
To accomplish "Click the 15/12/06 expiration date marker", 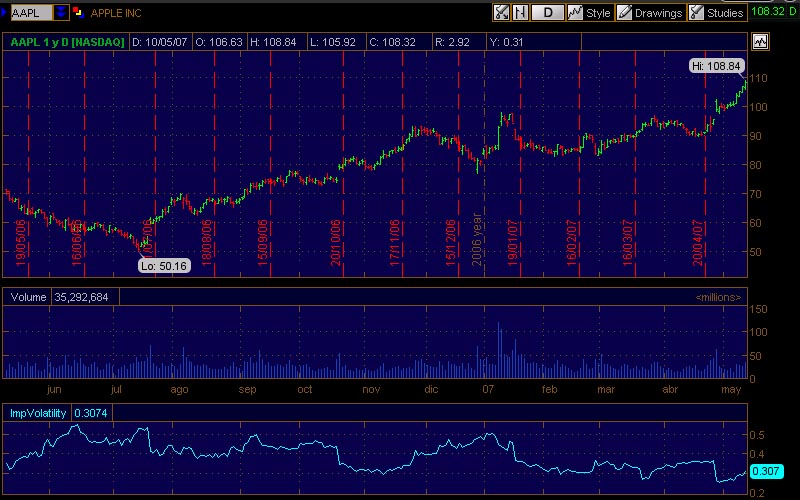I will point(451,242).
